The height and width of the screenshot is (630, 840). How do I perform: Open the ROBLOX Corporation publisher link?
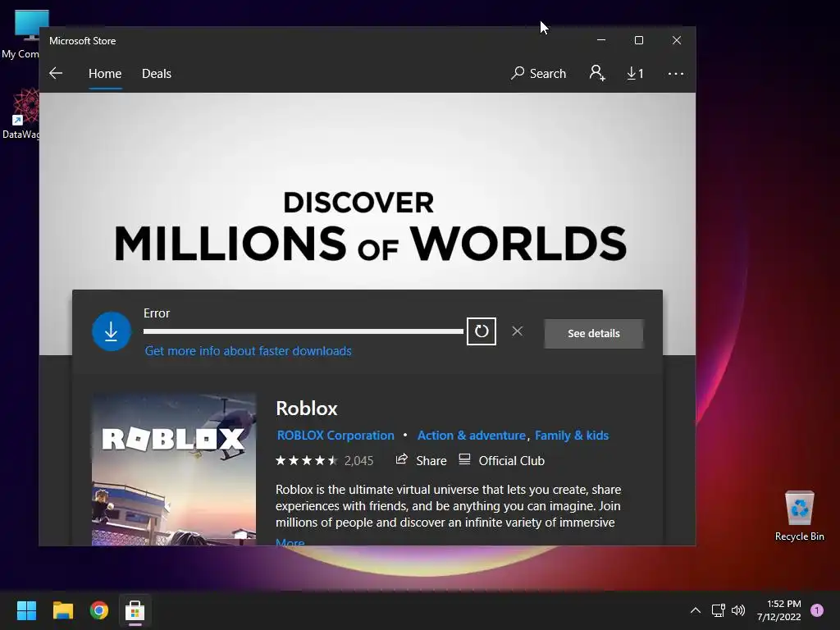pyautogui.click(x=336, y=435)
